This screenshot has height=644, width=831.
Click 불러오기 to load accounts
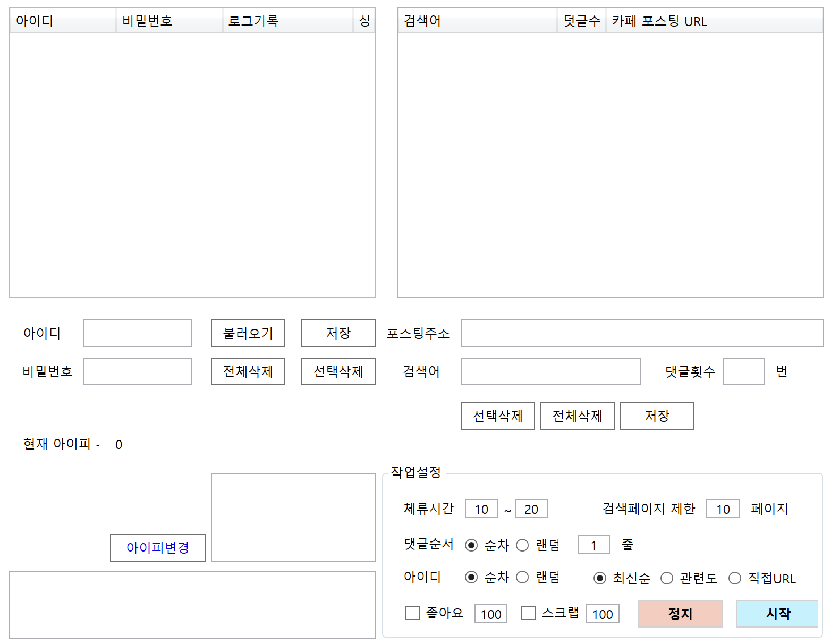tap(248, 333)
